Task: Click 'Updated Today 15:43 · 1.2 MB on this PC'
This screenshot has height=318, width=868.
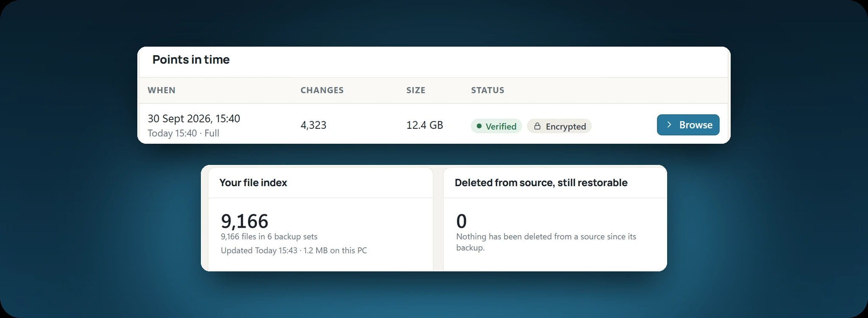Action: 294,251
